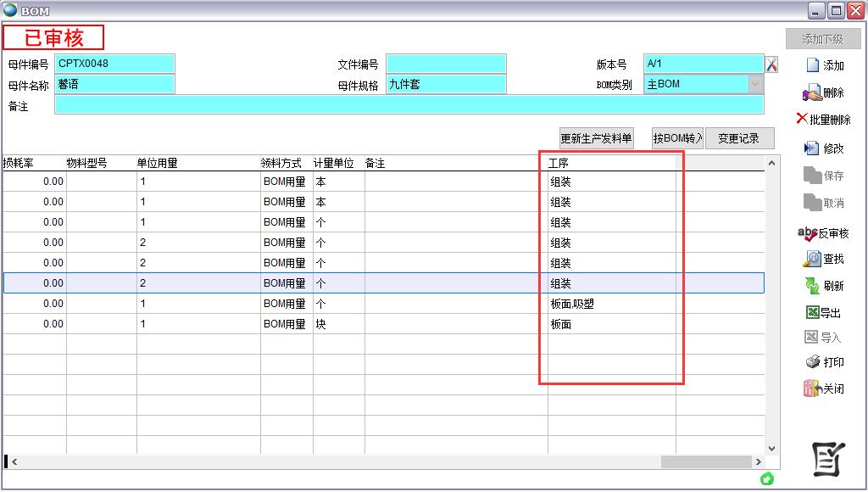Click the 反审核 (Unapprove) button

(x=823, y=232)
